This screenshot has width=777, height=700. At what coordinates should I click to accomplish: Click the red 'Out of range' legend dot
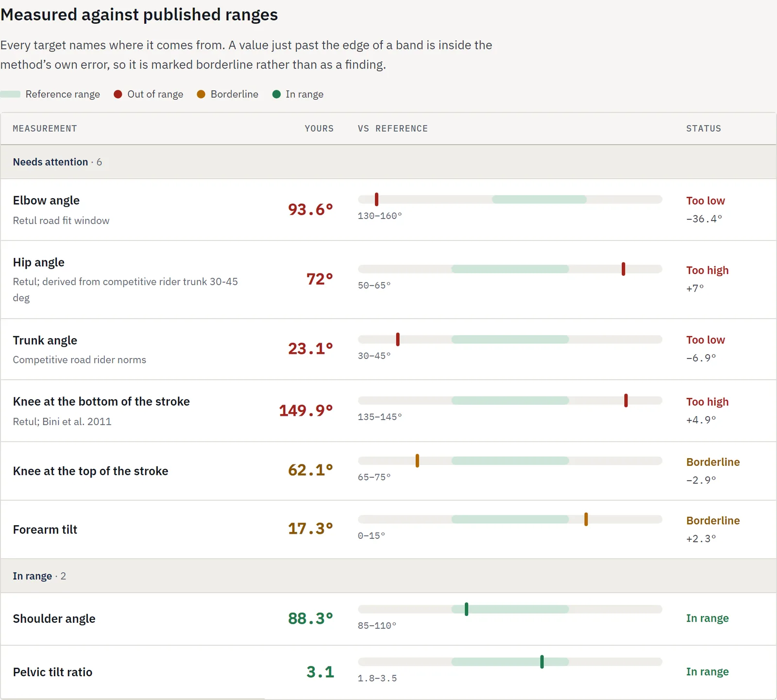coord(118,94)
